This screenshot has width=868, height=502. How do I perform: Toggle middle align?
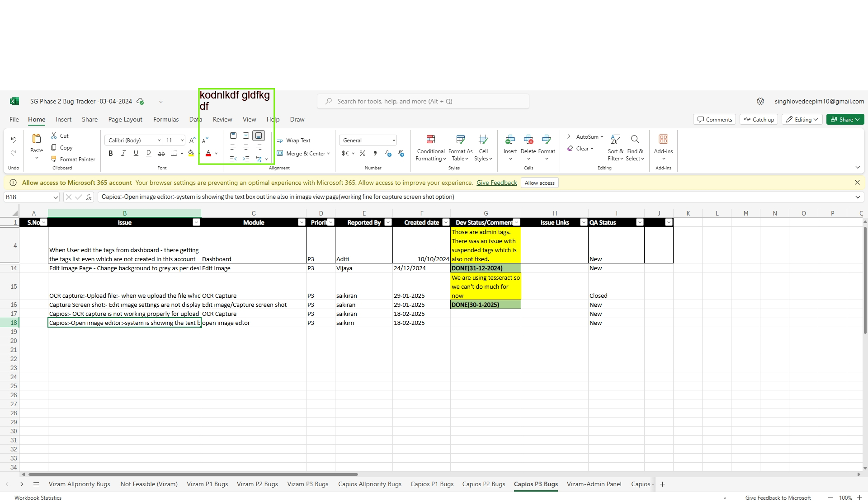pyautogui.click(x=246, y=136)
